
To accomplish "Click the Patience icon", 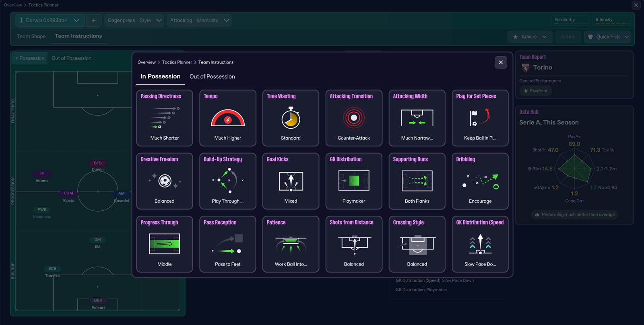I will click(x=291, y=245).
